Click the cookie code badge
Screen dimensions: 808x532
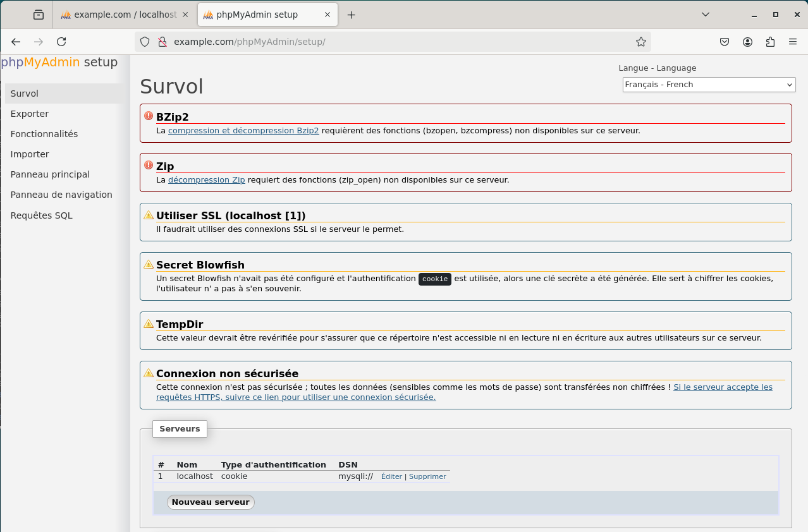point(435,279)
